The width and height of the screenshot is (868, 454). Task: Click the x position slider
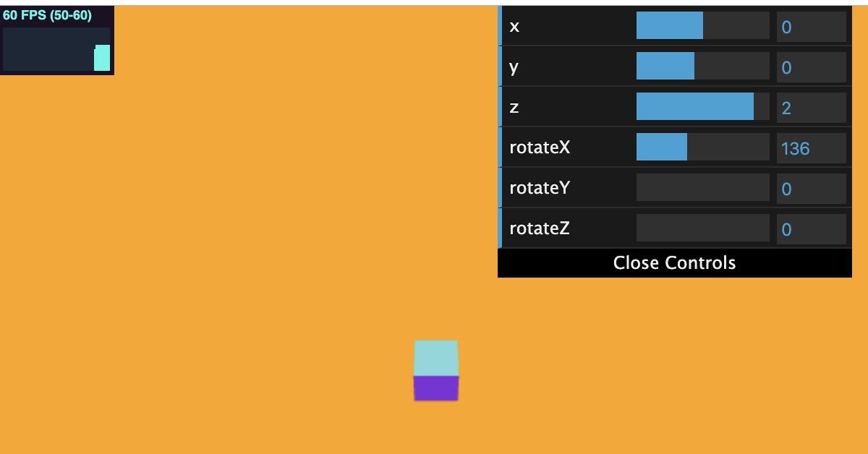tap(702, 26)
